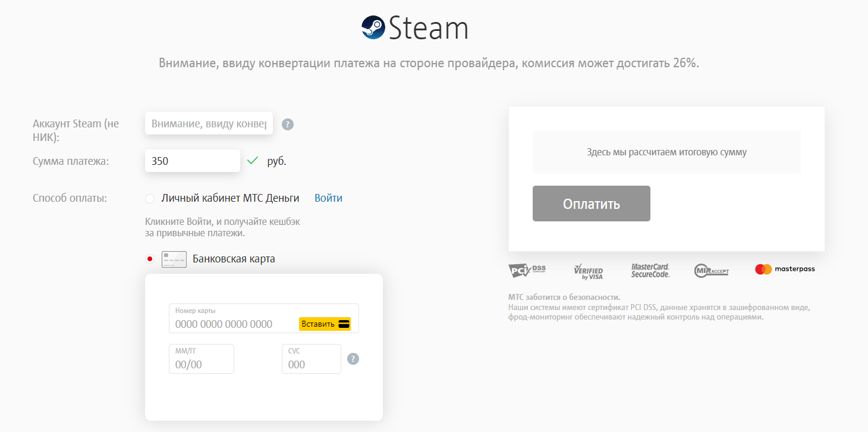The image size is (868, 432).
Task: Click the bank card icon
Action: (174, 259)
